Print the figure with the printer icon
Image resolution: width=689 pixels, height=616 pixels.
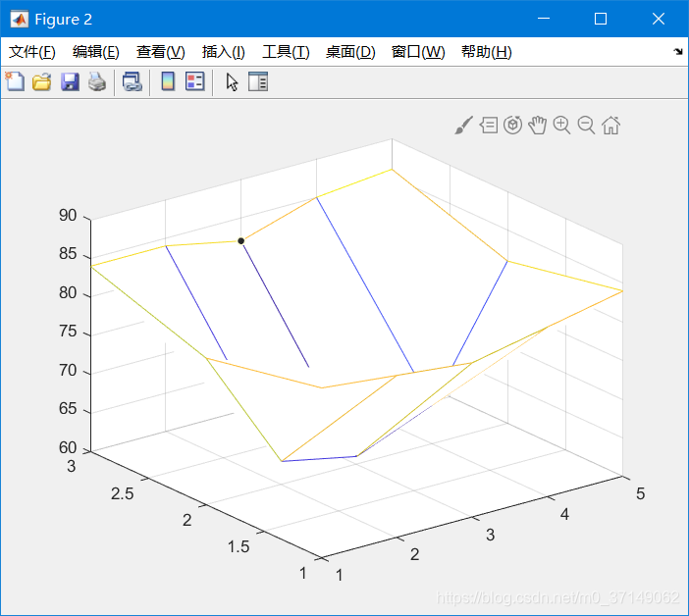click(x=97, y=82)
